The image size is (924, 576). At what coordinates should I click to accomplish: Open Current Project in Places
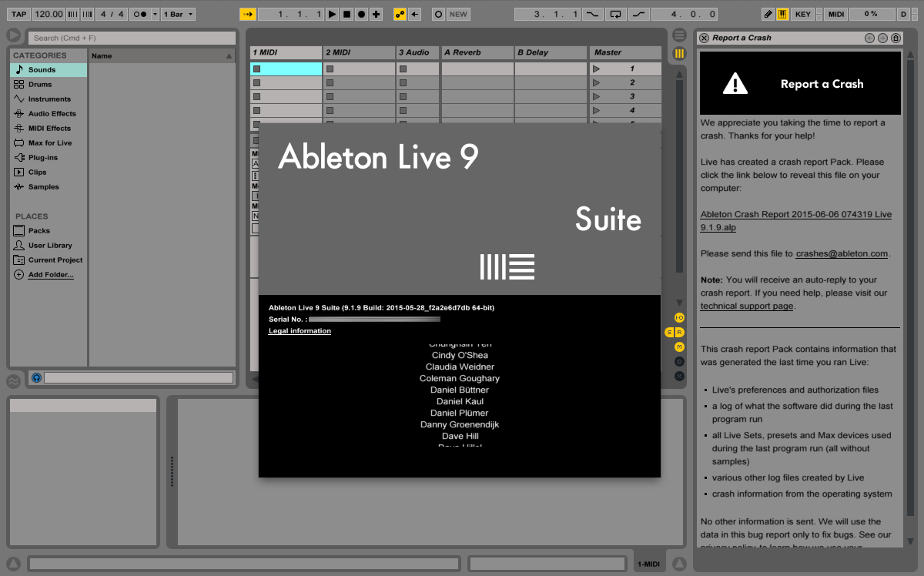tap(49, 260)
